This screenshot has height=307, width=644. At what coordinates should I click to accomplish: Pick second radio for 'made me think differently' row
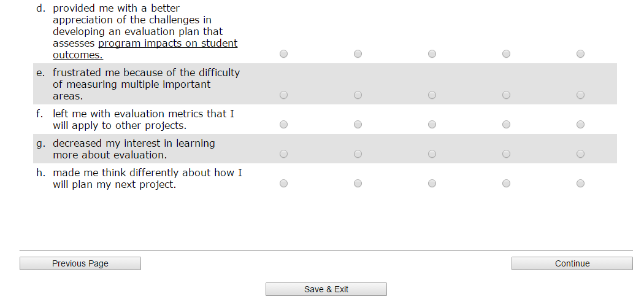pos(358,184)
